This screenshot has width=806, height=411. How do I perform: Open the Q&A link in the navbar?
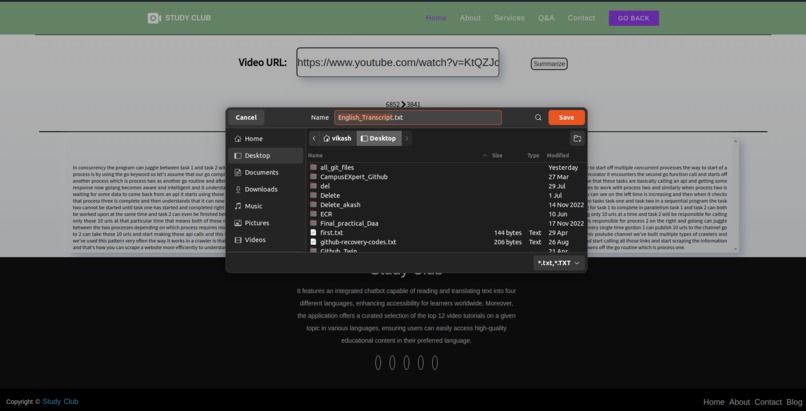(x=546, y=18)
